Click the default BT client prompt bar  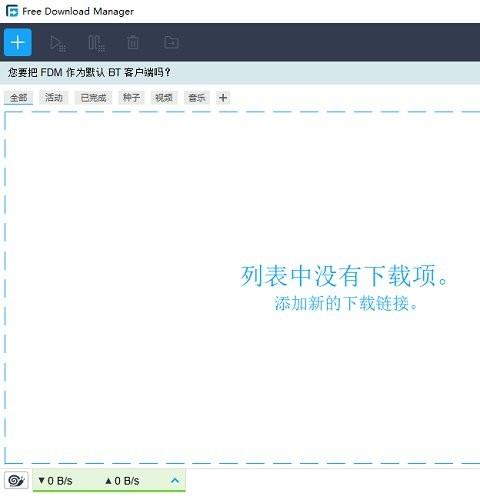240,72
